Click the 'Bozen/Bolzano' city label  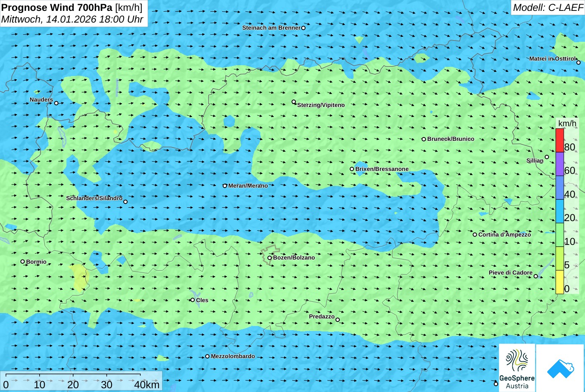(294, 257)
